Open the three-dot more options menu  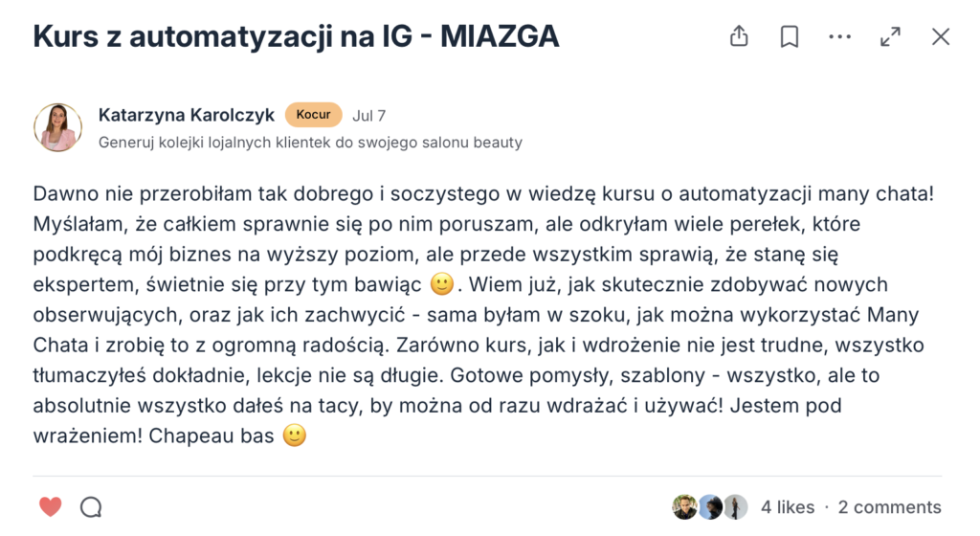(x=840, y=36)
